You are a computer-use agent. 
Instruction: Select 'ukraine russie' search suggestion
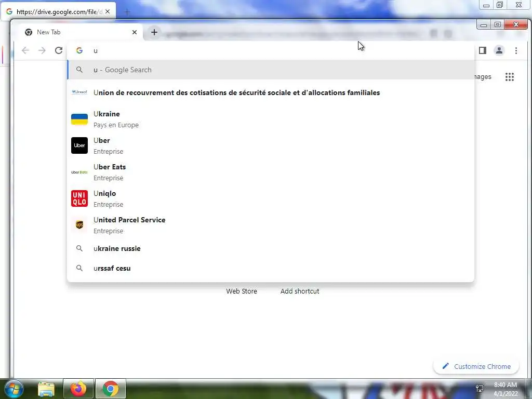coord(271,248)
